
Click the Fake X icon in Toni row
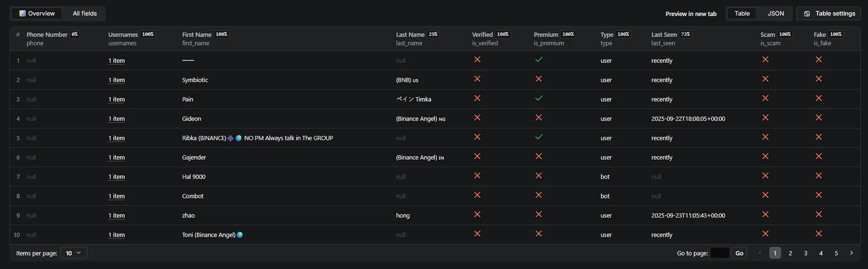click(819, 234)
